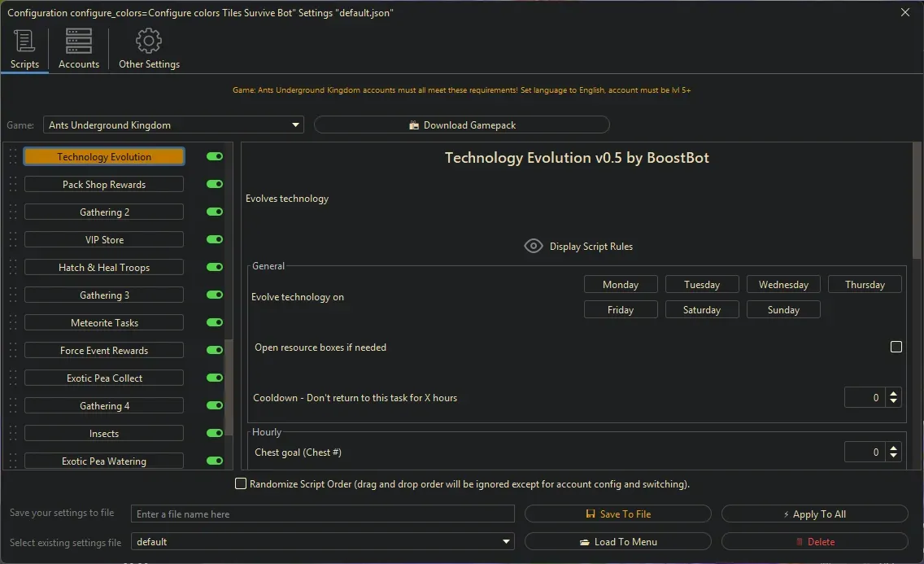Disable the Pack Shop Rewards toggle
Image resolution: width=924 pixels, height=564 pixels.
215,185
